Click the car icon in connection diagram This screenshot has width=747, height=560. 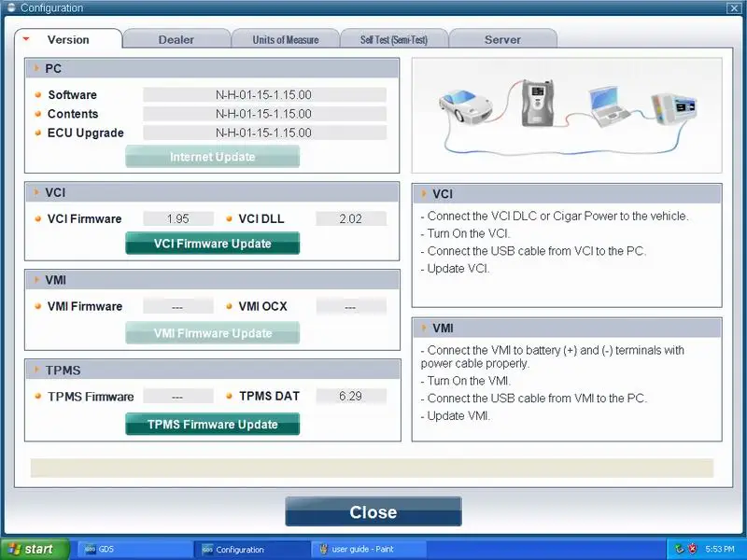[x=465, y=106]
